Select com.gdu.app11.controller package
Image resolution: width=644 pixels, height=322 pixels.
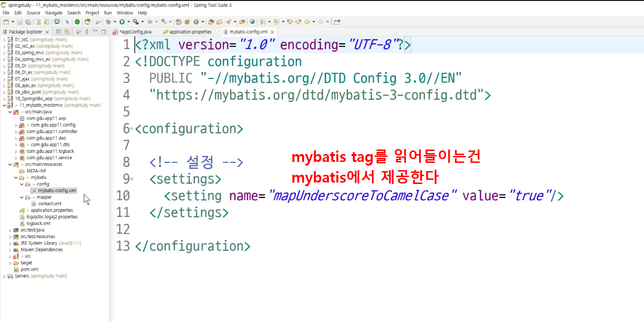[x=52, y=132]
